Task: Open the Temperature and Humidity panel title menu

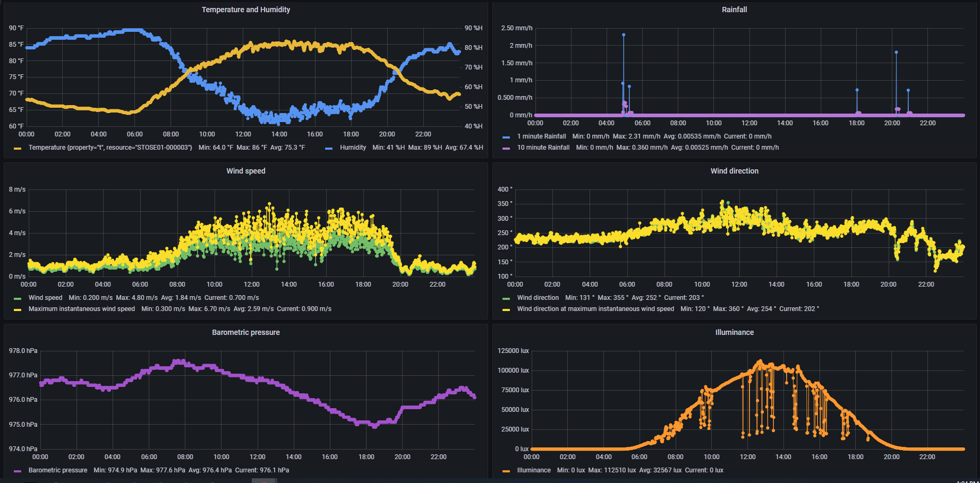Action: pyautogui.click(x=245, y=10)
